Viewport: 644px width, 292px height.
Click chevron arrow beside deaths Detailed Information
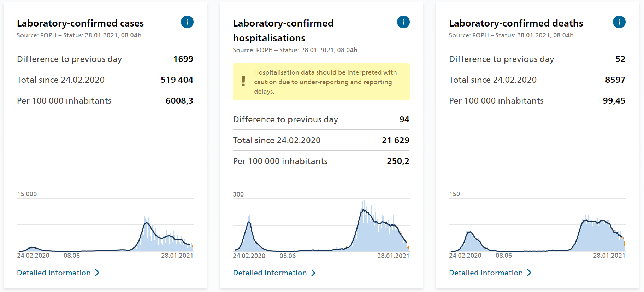click(x=529, y=273)
